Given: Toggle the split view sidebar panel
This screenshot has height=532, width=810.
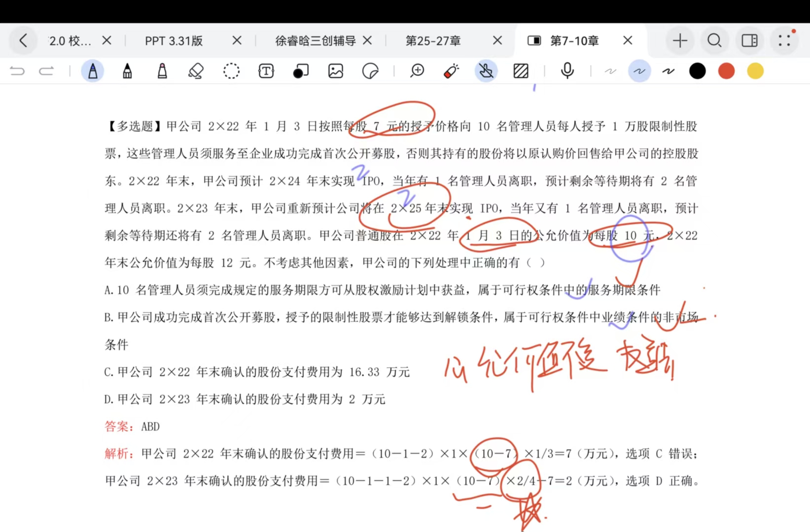Looking at the screenshot, I should (x=749, y=40).
